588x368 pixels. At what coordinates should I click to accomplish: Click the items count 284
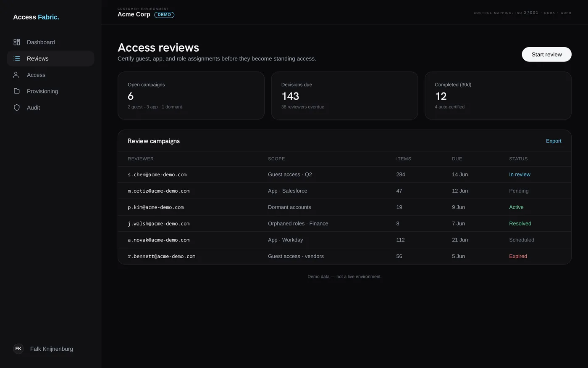coord(401,175)
